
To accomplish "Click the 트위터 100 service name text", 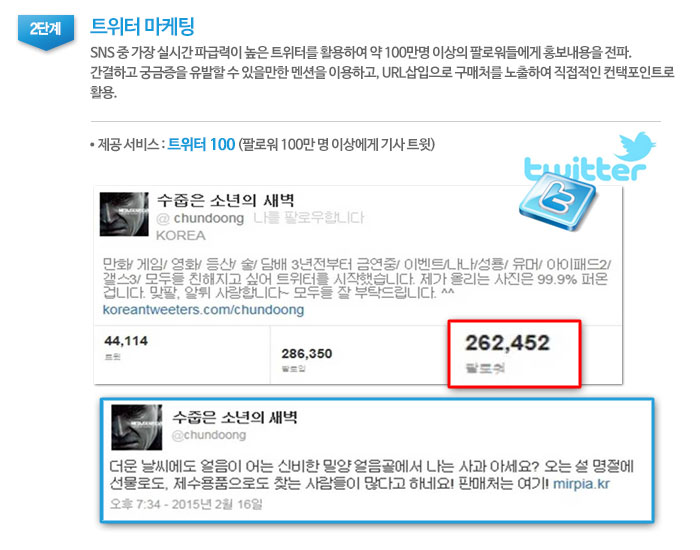I will click(x=201, y=144).
